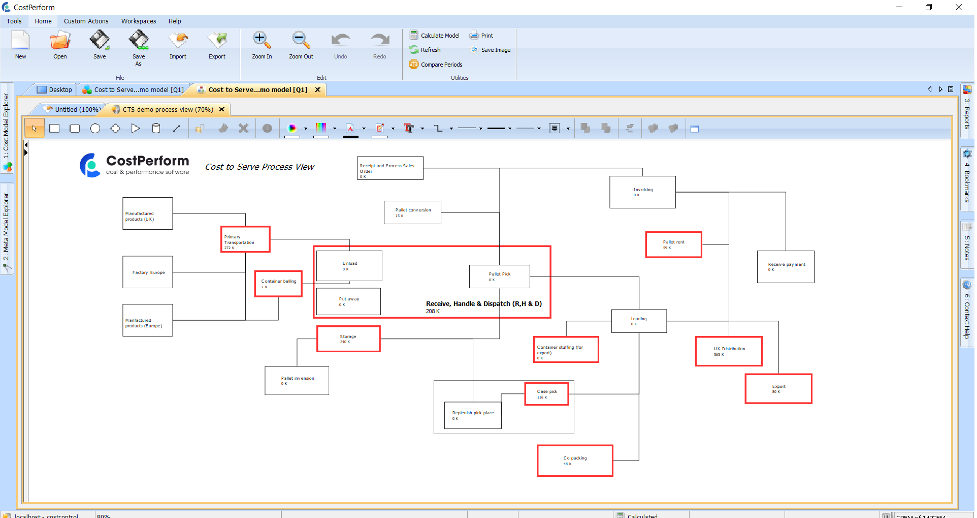
Task: Open the Help tab
Action: (x=174, y=21)
